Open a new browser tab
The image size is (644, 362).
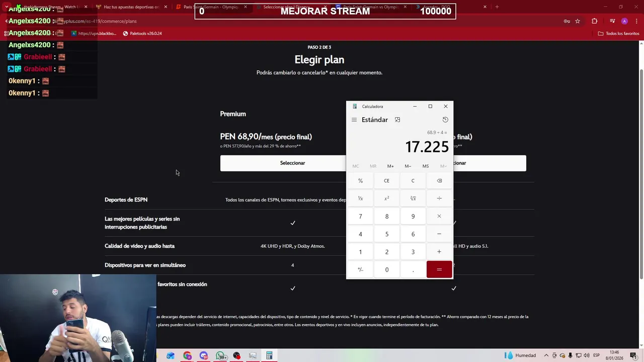[x=497, y=7]
